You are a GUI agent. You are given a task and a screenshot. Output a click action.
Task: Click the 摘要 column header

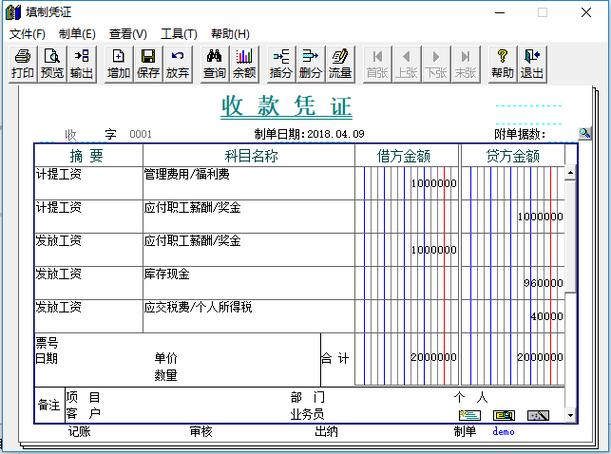[x=88, y=156]
